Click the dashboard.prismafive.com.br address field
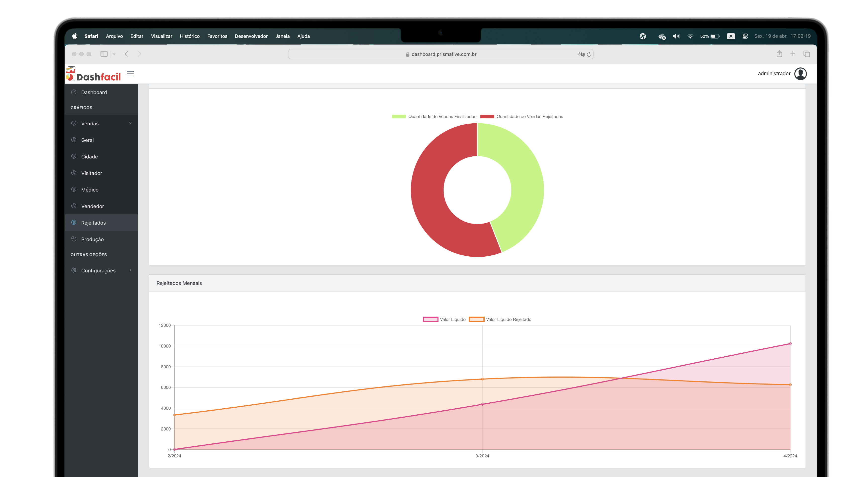The height and width of the screenshot is (477, 868). coord(443,54)
